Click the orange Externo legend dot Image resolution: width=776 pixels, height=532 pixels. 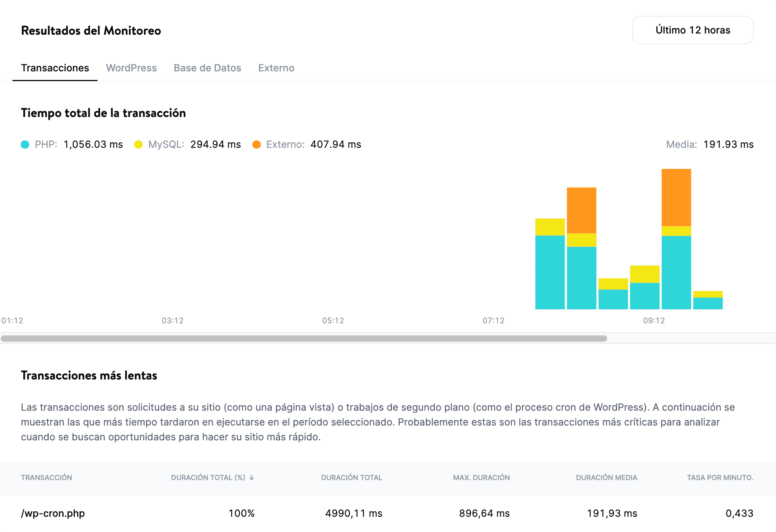pos(256,145)
